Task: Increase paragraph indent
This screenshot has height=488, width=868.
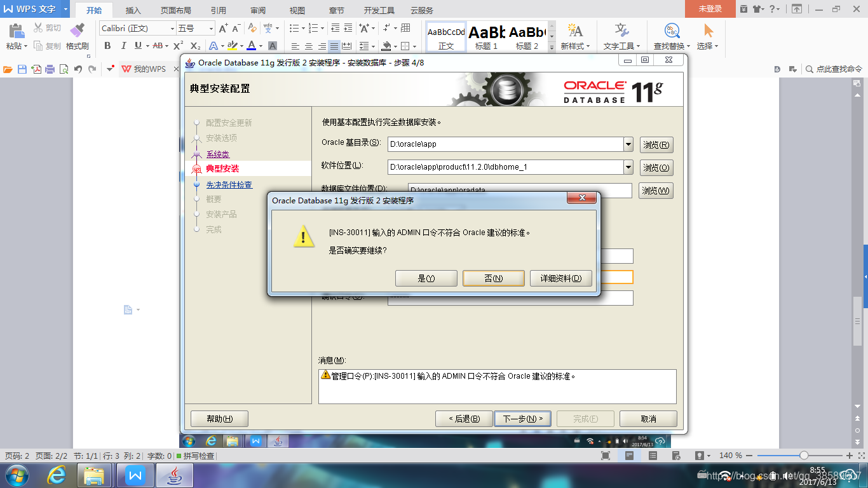Action: 348,29
